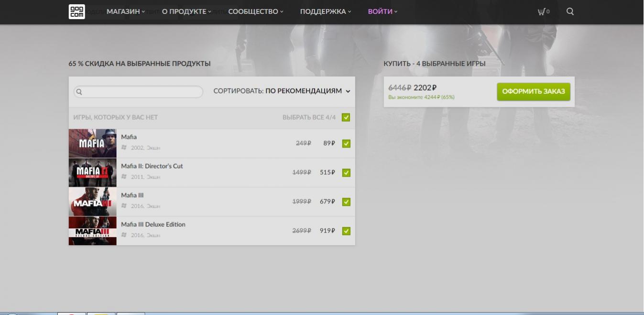Image resolution: width=644 pixels, height=315 pixels.
Task: Click the GOG.com logo icon
Action: pyautogui.click(x=77, y=11)
